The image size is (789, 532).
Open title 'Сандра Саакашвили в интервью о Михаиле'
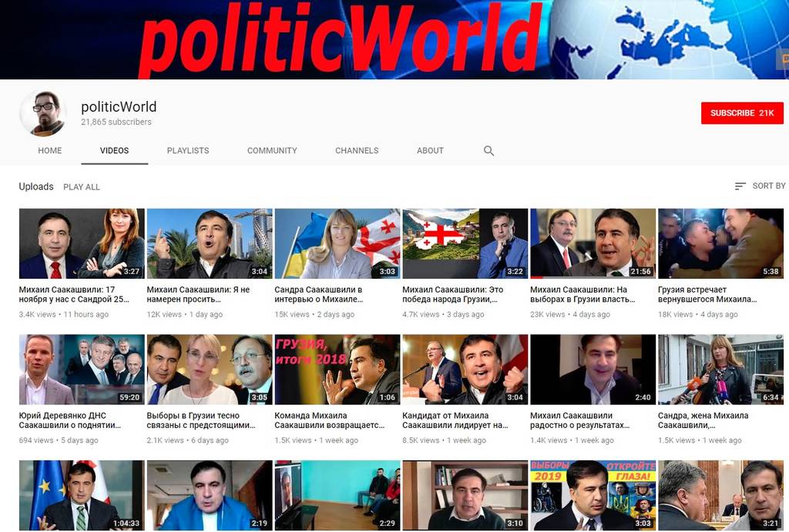click(x=319, y=294)
